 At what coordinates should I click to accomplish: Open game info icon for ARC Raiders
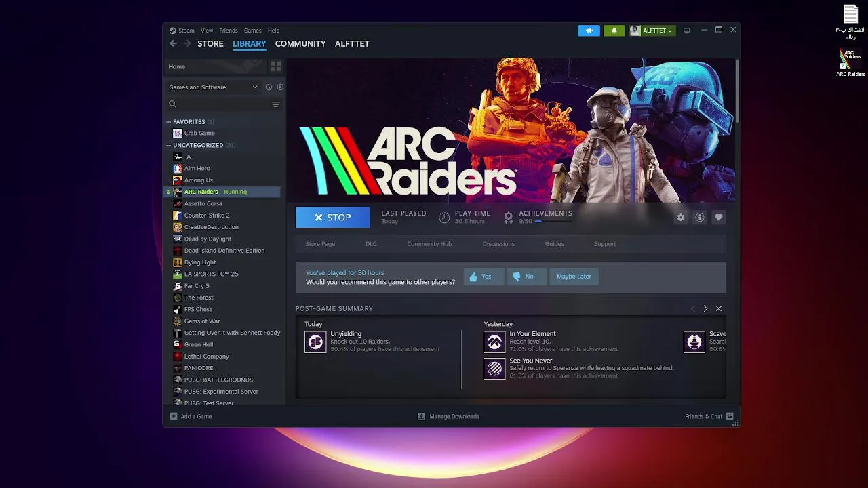pos(700,218)
